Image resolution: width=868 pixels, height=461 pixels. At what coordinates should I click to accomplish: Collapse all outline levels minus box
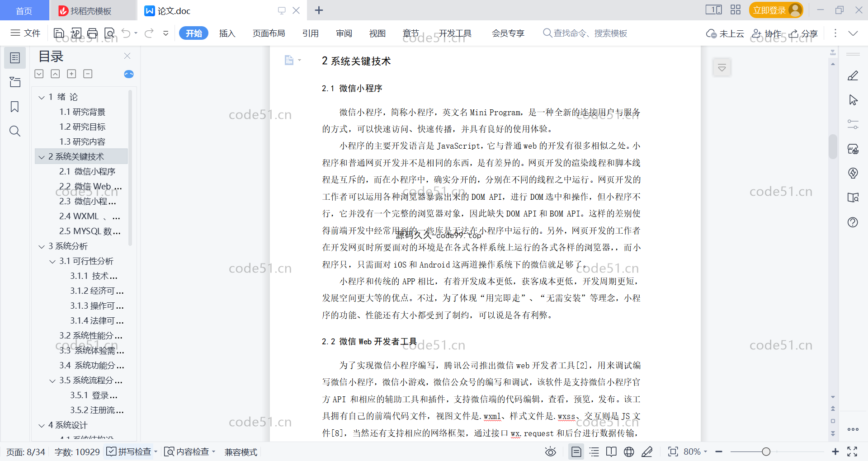point(88,74)
